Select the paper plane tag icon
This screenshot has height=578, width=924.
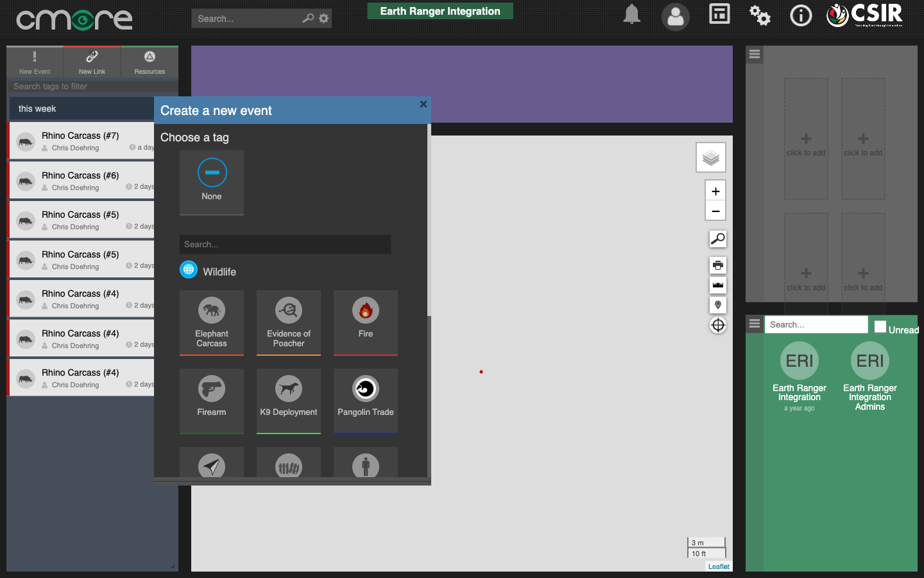[212, 465]
